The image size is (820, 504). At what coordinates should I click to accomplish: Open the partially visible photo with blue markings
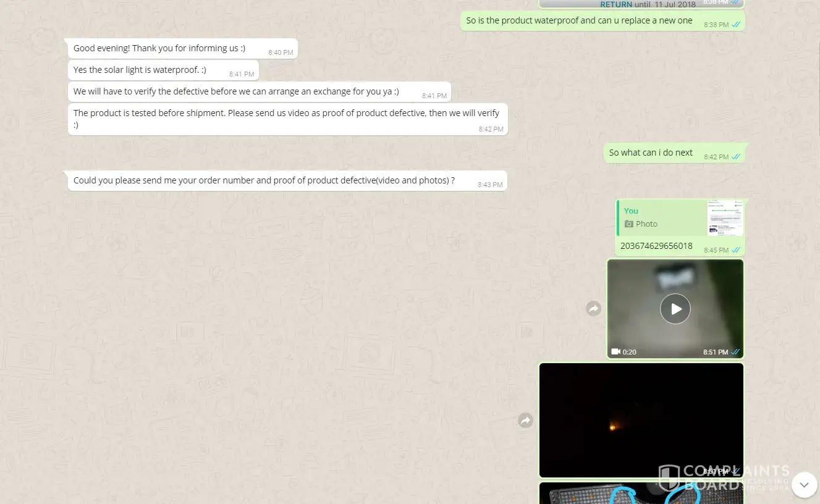641,493
